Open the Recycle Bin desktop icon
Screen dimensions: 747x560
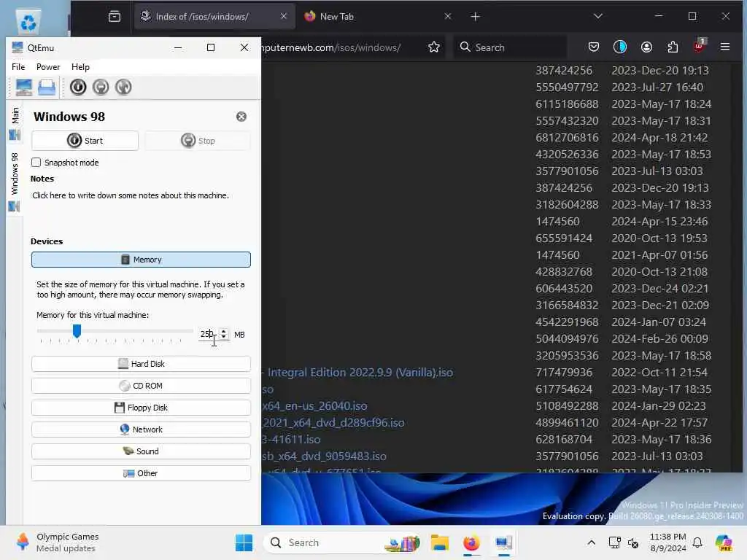(28, 21)
